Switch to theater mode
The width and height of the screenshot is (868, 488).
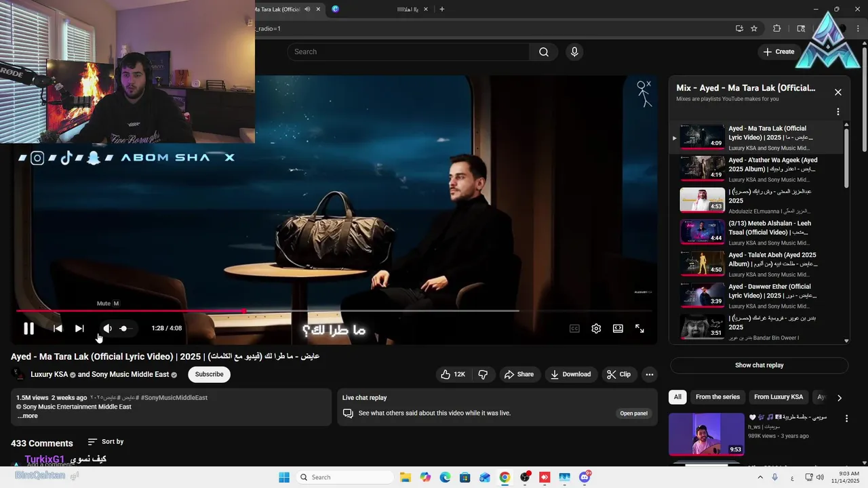pos(618,329)
